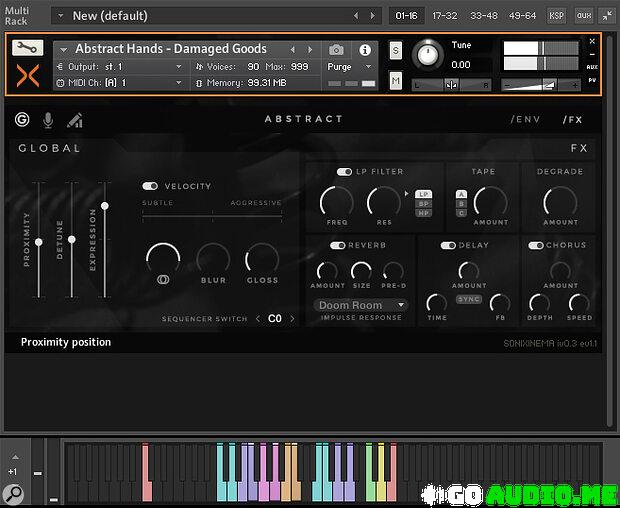Select the 17-32 rack page tab
This screenshot has width=620, height=508.
click(x=444, y=16)
